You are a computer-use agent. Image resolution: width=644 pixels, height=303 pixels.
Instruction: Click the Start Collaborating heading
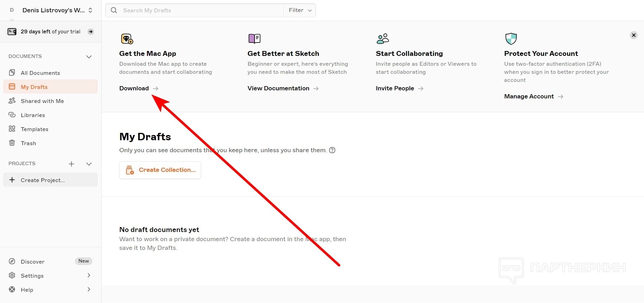[x=409, y=53]
